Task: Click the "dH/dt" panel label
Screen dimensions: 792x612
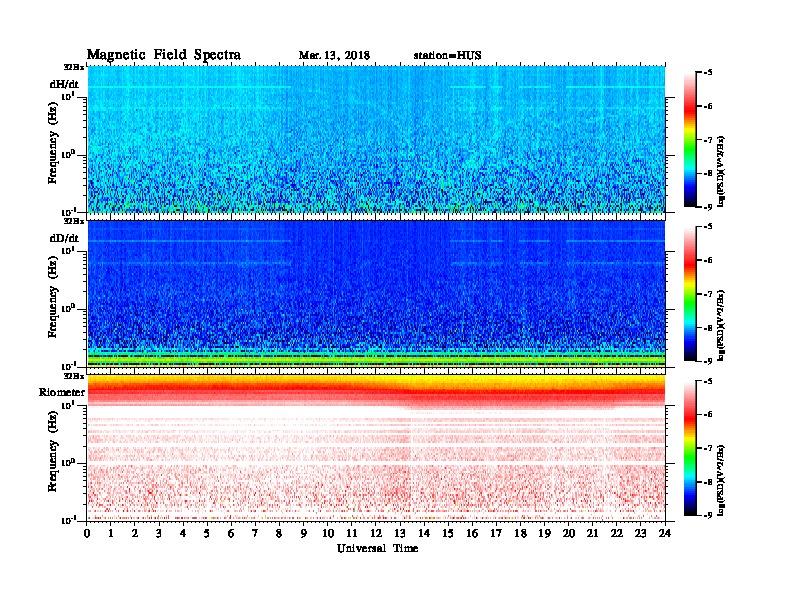Action: 64,84
